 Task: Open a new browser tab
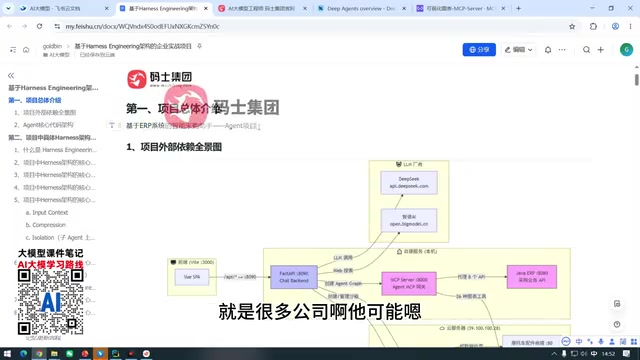(x=518, y=8)
